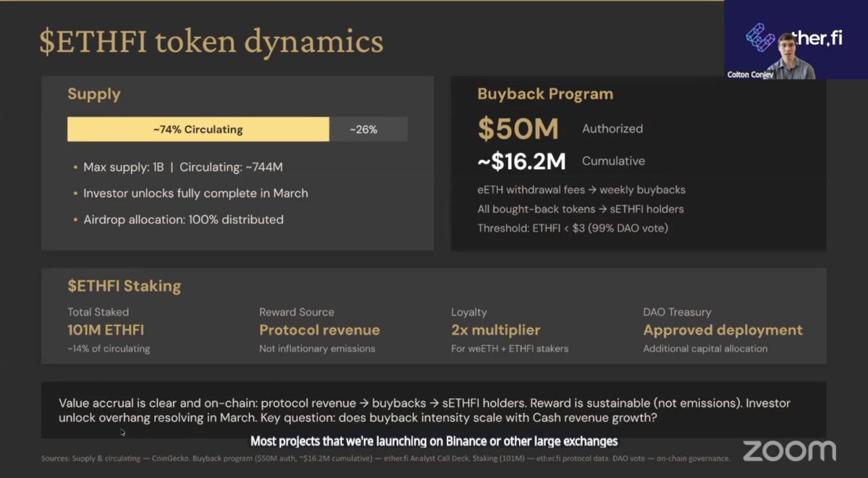868x478 pixels.
Task: Click 'Max supply: 1B | Circulating: ~744M' bullet
Action: pos(182,167)
